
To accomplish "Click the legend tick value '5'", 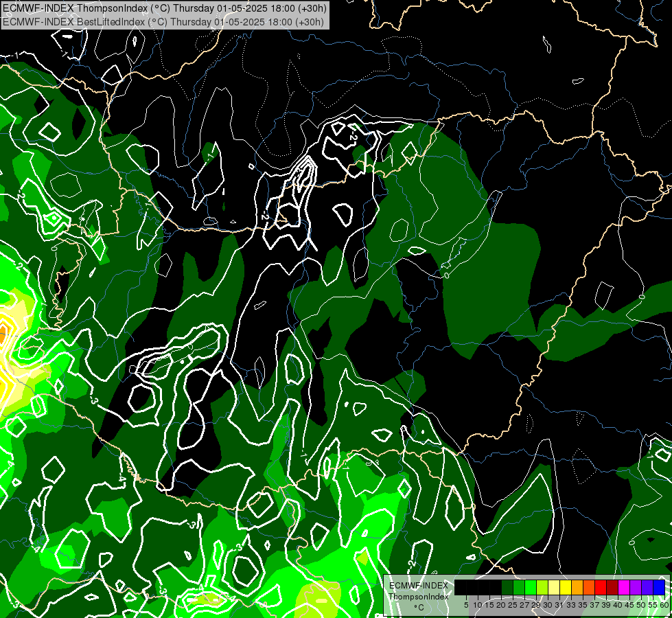I will point(466,605).
